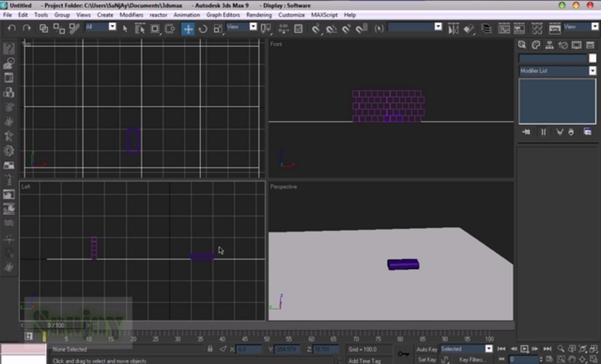Click the Redo arrow icon
Viewport: 601px width, 364px height.
pyautogui.click(x=26, y=28)
